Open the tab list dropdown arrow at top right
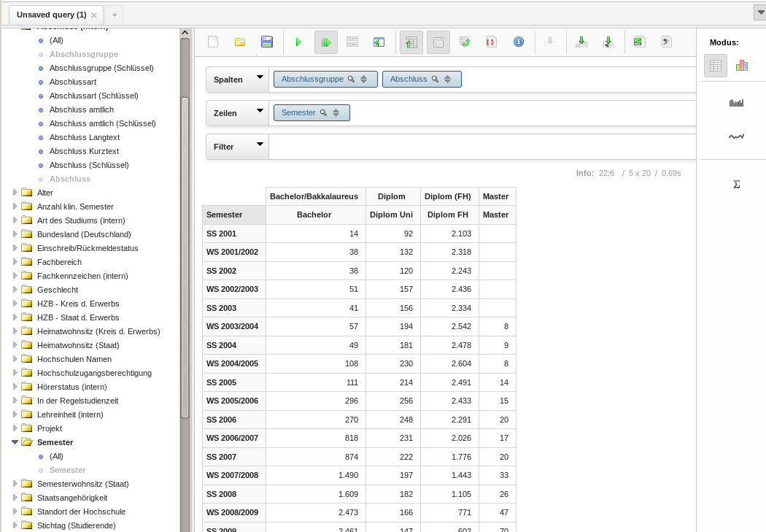The image size is (766, 532). click(x=760, y=12)
